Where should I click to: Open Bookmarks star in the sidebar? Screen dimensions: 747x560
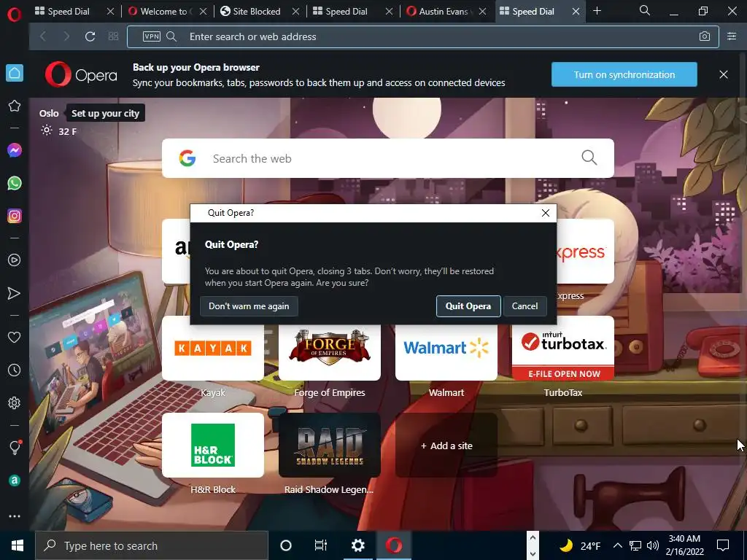click(15, 106)
